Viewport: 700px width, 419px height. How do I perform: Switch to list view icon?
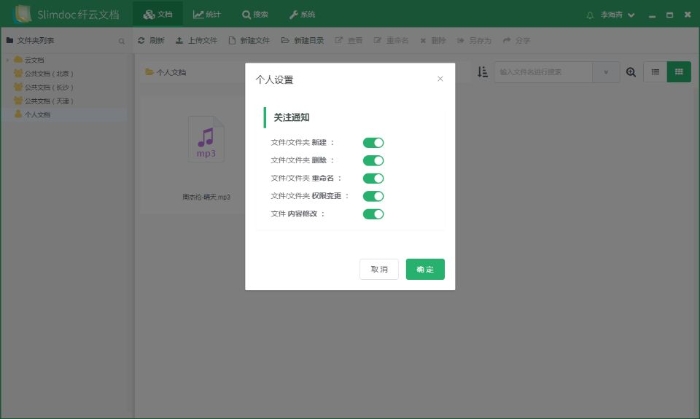coord(656,72)
